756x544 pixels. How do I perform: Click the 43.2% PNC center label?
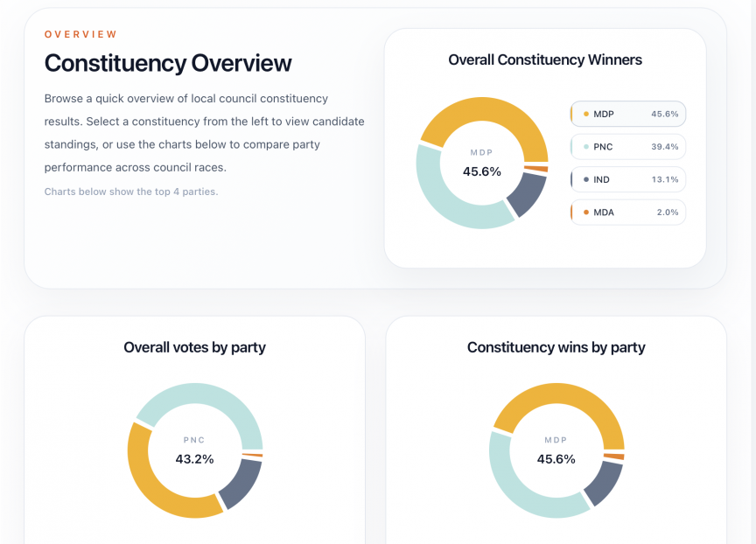click(x=194, y=458)
